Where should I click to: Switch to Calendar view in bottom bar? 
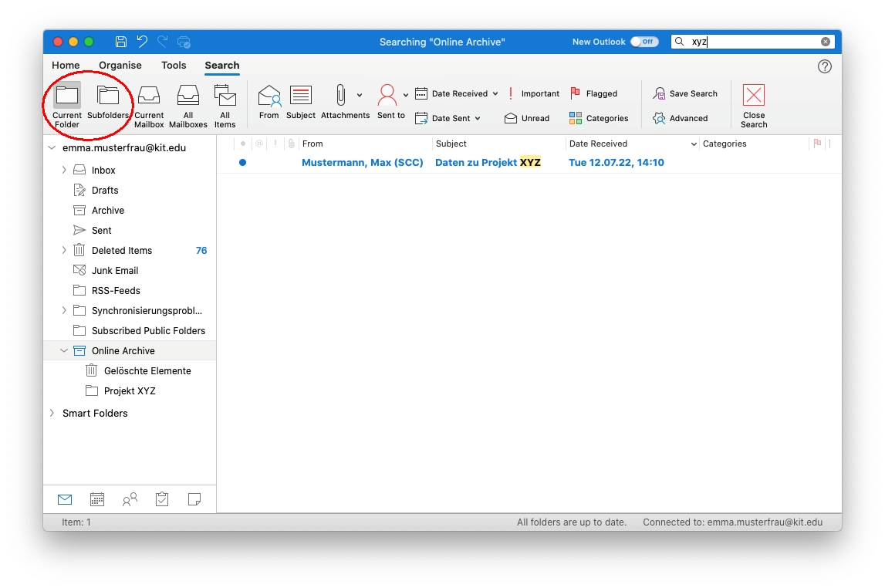click(x=97, y=499)
